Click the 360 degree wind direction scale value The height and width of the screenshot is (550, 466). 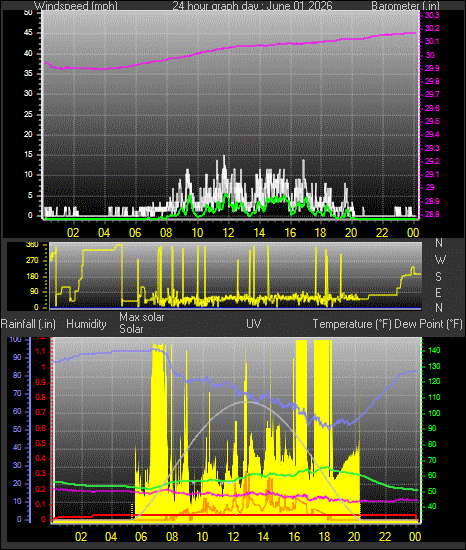click(32, 245)
